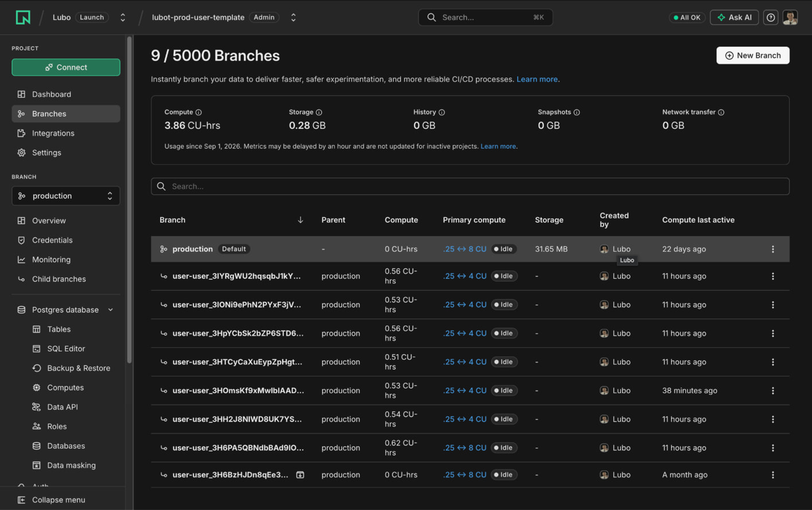Open branch user-user_3HOmsKf9xMwlblAAD
Viewport: 812px width, 510px height.
[238, 391]
